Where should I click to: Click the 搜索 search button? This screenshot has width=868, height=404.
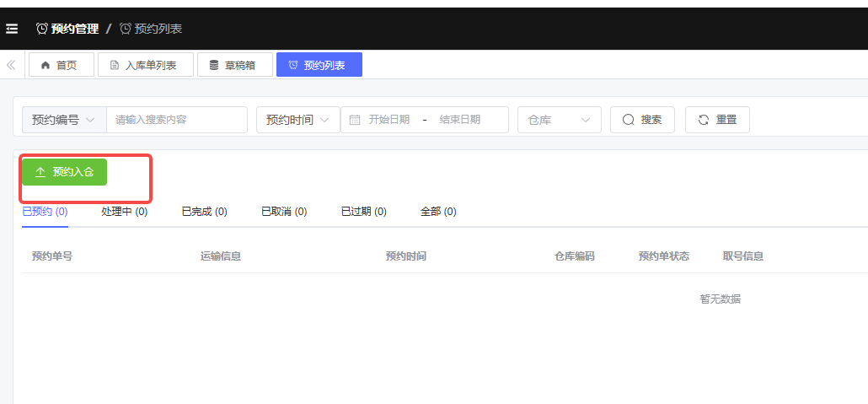pos(642,120)
